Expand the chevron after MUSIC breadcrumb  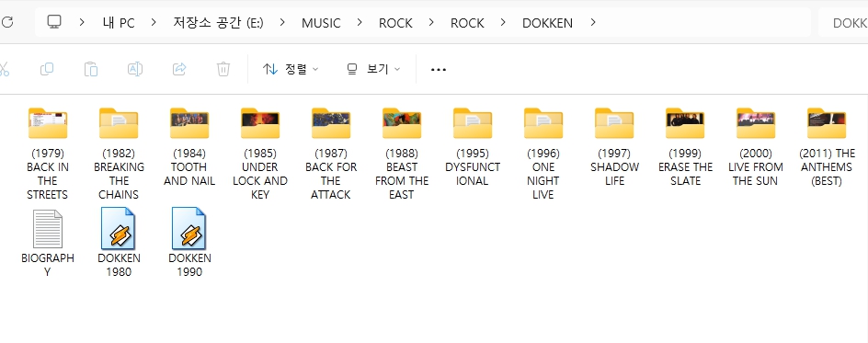click(360, 23)
